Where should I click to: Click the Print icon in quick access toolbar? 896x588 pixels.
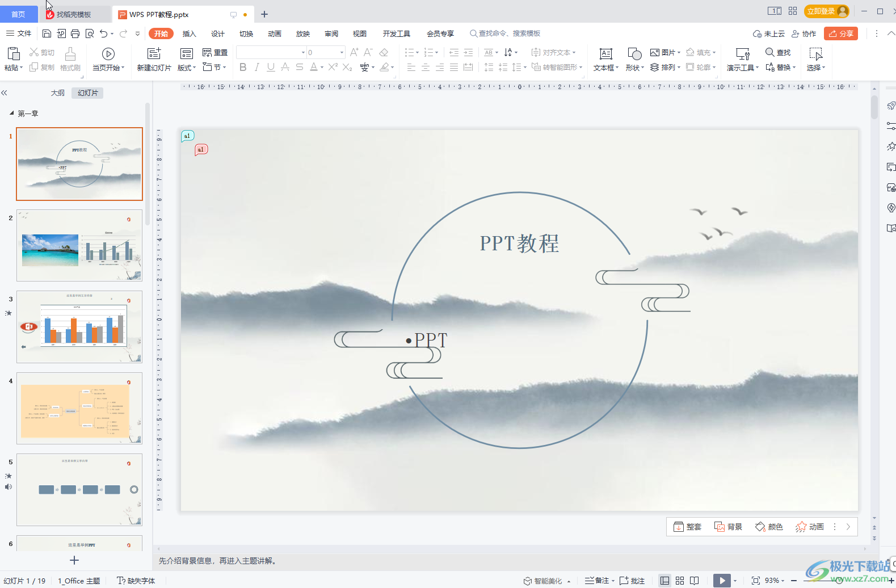click(75, 33)
